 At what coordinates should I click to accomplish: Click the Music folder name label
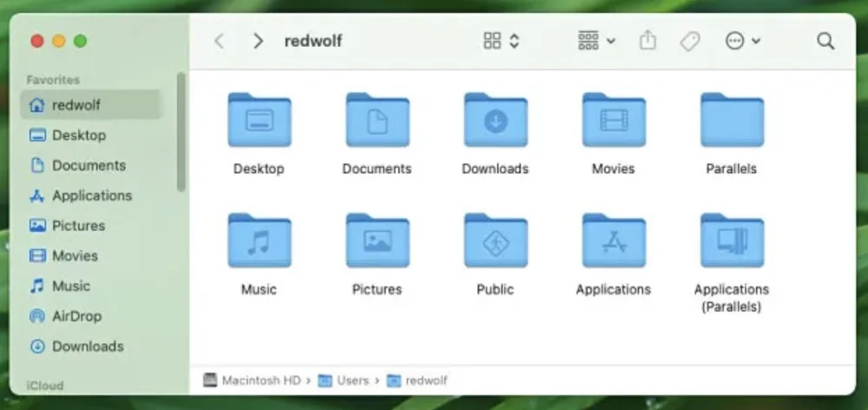point(259,289)
